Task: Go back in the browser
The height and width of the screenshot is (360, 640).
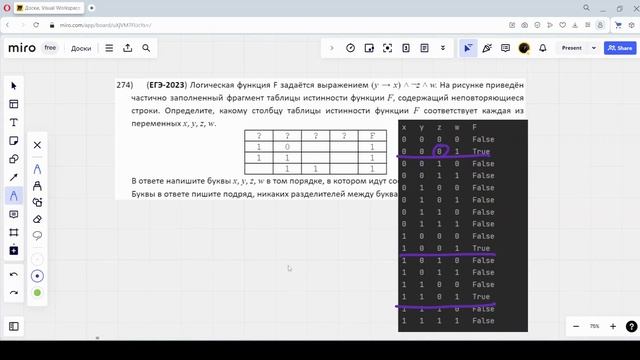Action: pos(7,25)
